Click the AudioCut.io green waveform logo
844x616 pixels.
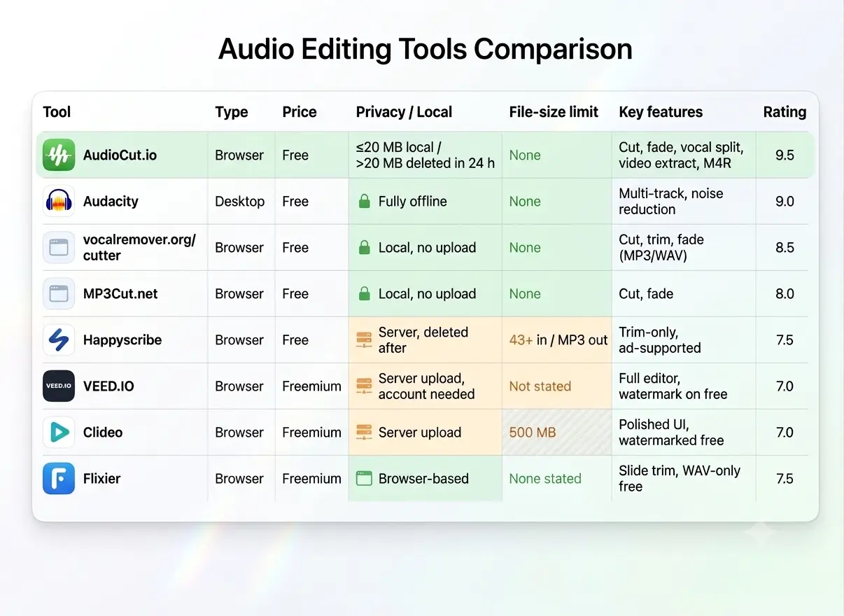[59, 155]
